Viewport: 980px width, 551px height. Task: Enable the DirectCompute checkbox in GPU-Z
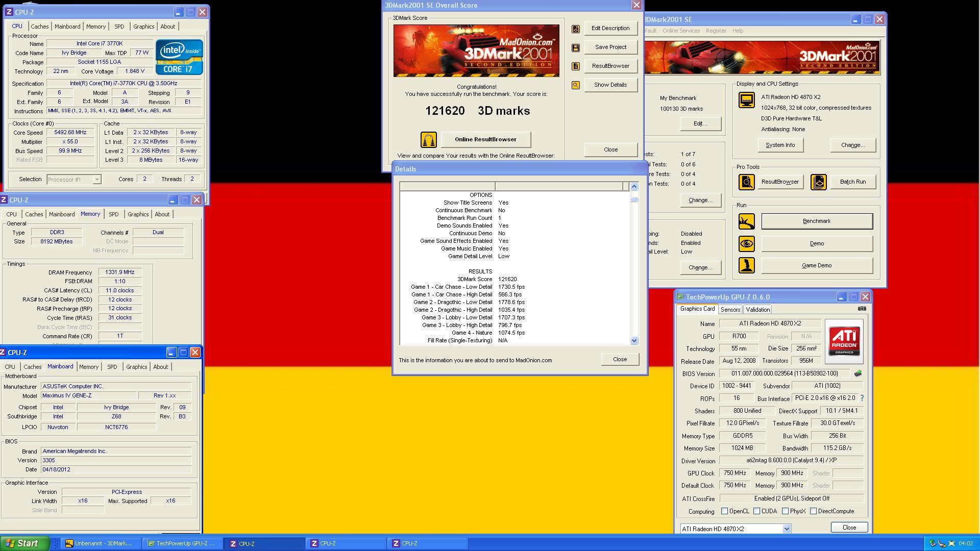pos(814,511)
